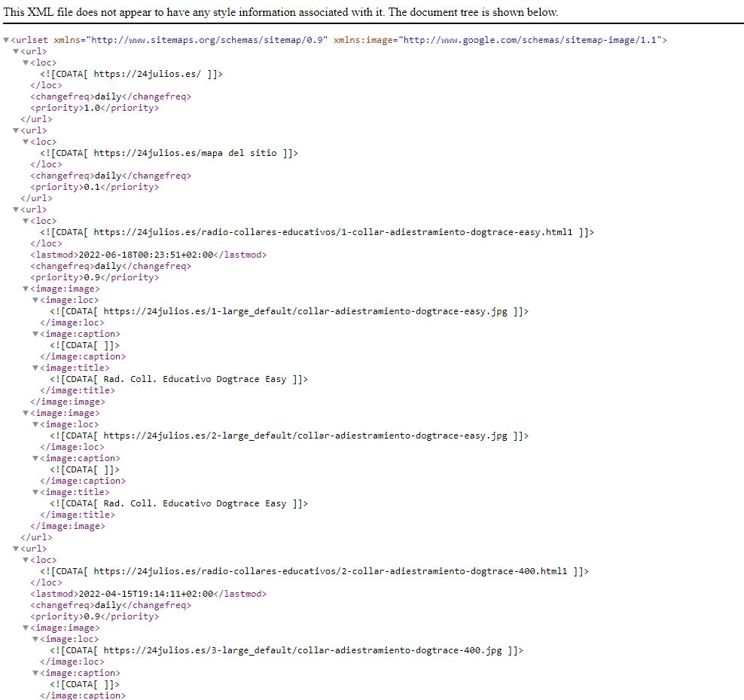Click changefreq daily line below priority-1.0 url's loc
This screenshot has width=744, height=700.
(x=111, y=96)
